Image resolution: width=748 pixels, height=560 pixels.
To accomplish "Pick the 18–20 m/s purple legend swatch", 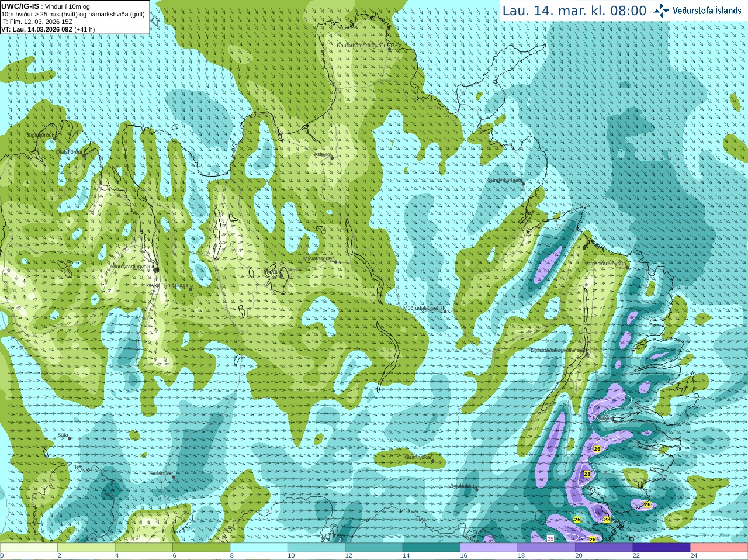I will tap(546, 548).
